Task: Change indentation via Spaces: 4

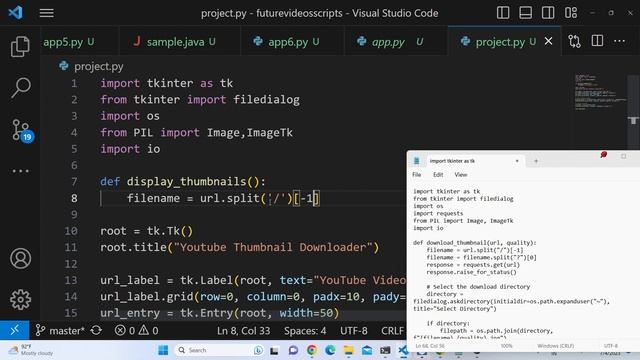Action: coord(305,331)
